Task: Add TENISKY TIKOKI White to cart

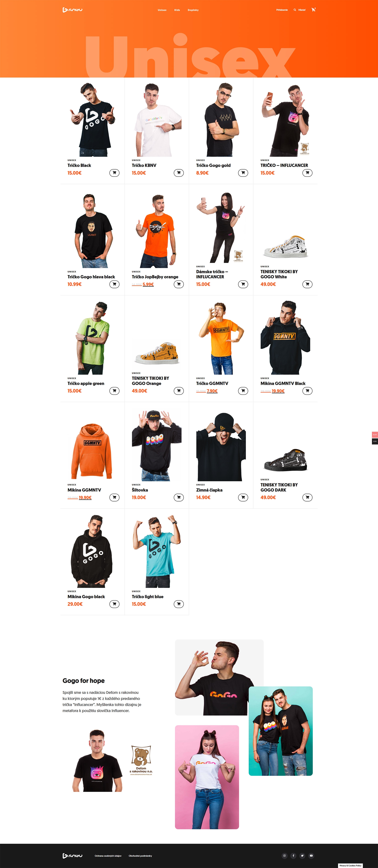Action: coord(307,284)
